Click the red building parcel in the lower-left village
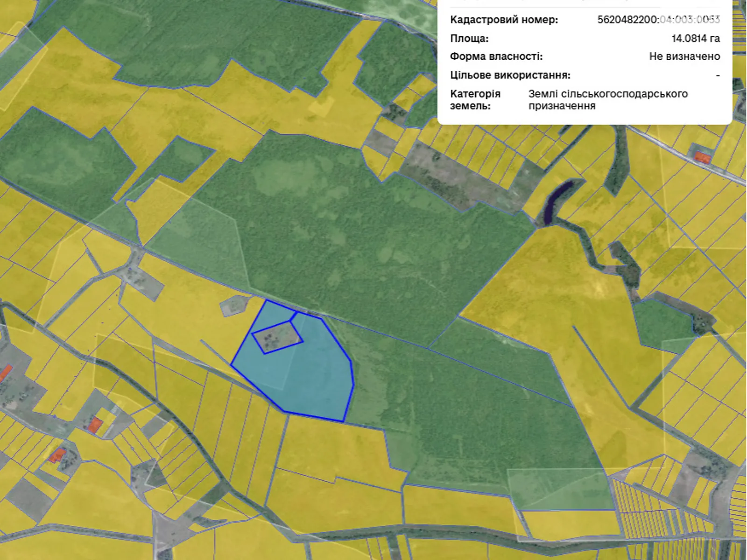Image resolution: width=747 pixels, height=560 pixels. tap(95, 425)
